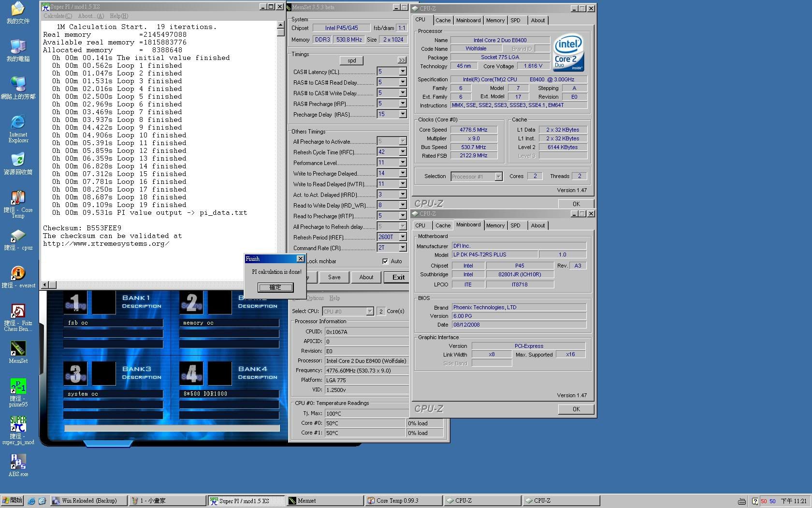The width and height of the screenshot is (812, 508).
Task: Click the help icon in the system tray
Action: coord(754,501)
